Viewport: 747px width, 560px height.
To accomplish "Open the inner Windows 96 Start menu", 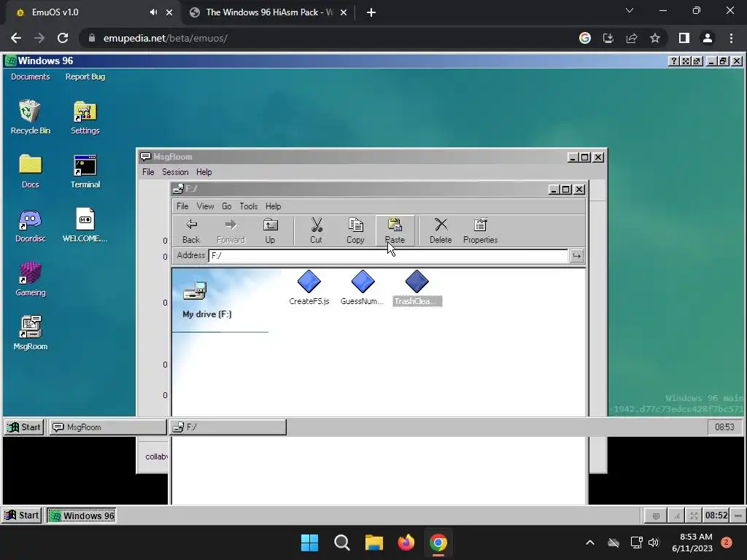I will [x=24, y=427].
